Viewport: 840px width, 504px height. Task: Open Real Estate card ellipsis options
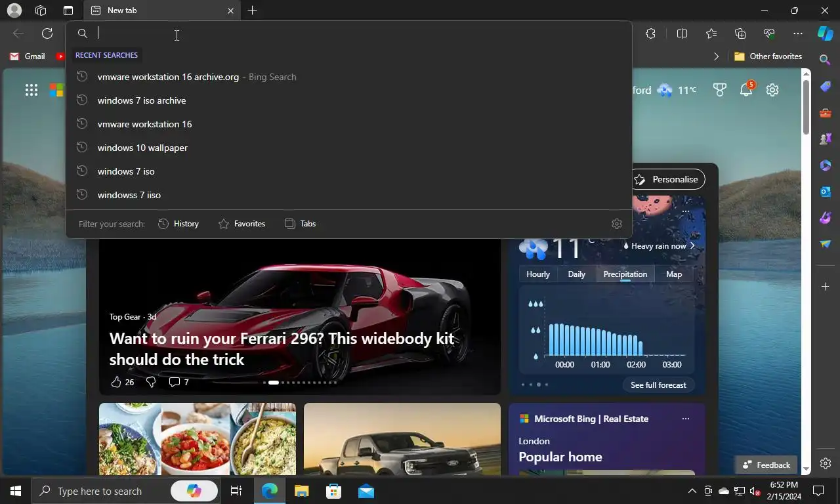(686, 419)
